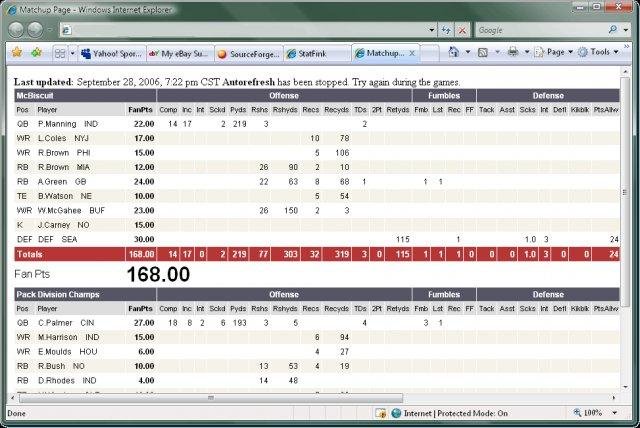Open search provider options dropdown
The image size is (640, 428).
pos(626,30)
